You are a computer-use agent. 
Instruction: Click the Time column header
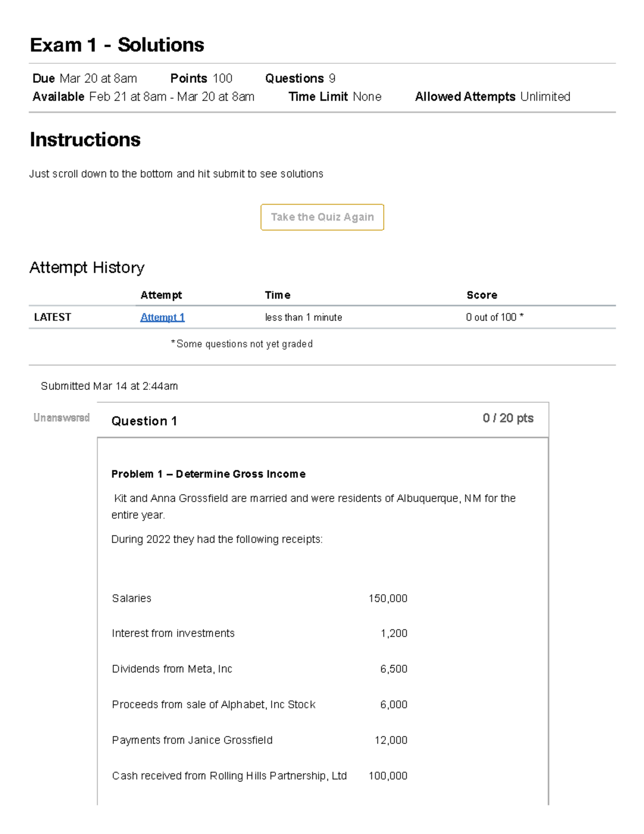(277, 295)
